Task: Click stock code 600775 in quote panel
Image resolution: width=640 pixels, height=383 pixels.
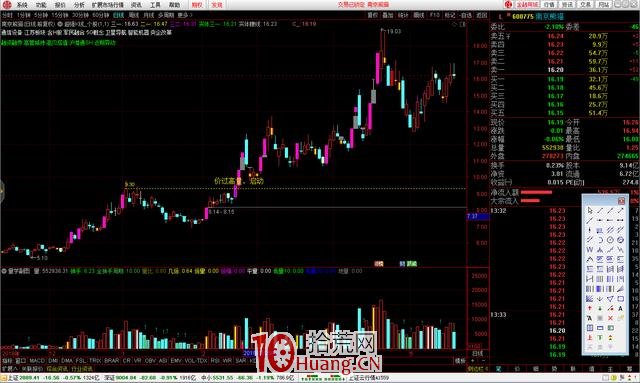Action: (523, 17)
